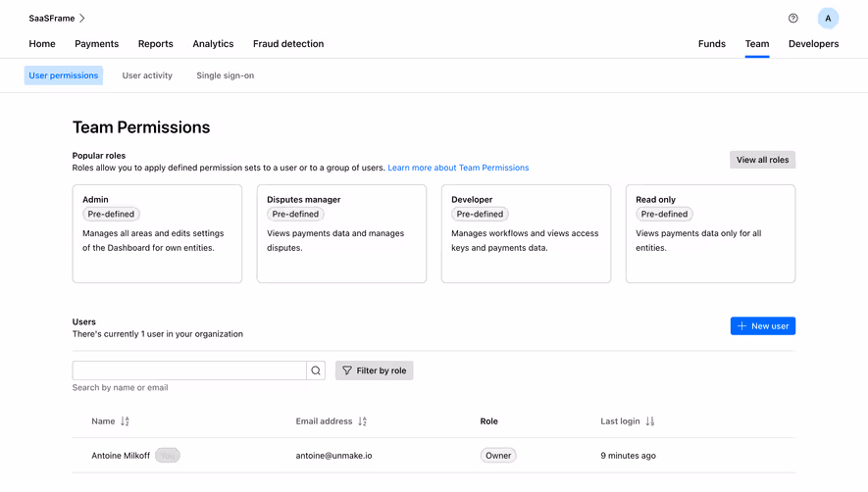Click the View all roles button

point(762,160)
